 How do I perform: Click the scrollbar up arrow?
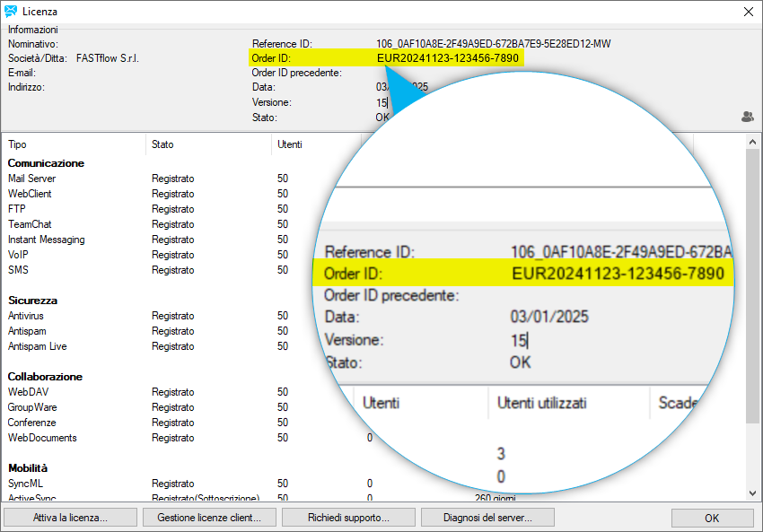pyautogui.click(x=754, y=140)
